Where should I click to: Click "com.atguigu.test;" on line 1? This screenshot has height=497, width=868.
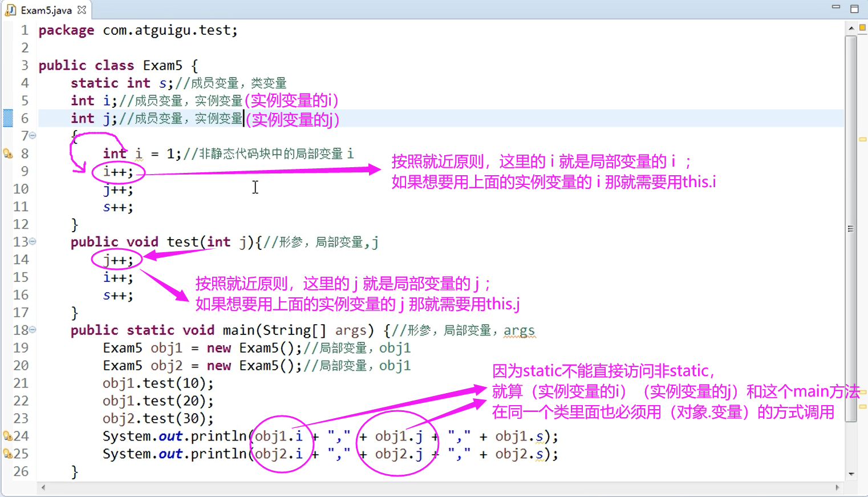[170, 30]
